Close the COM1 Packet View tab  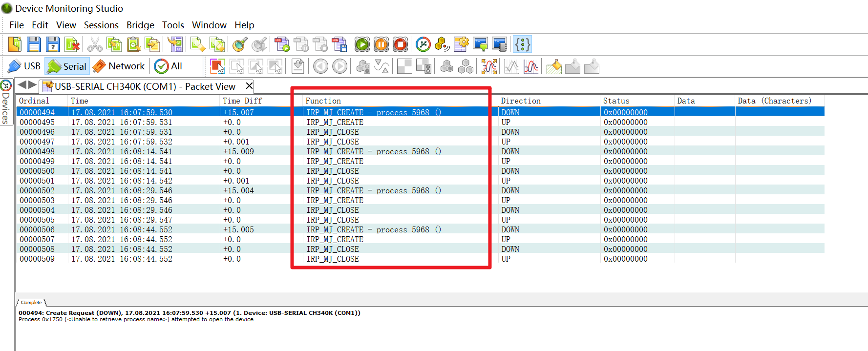pyautogui.click(x=249, y=86)
